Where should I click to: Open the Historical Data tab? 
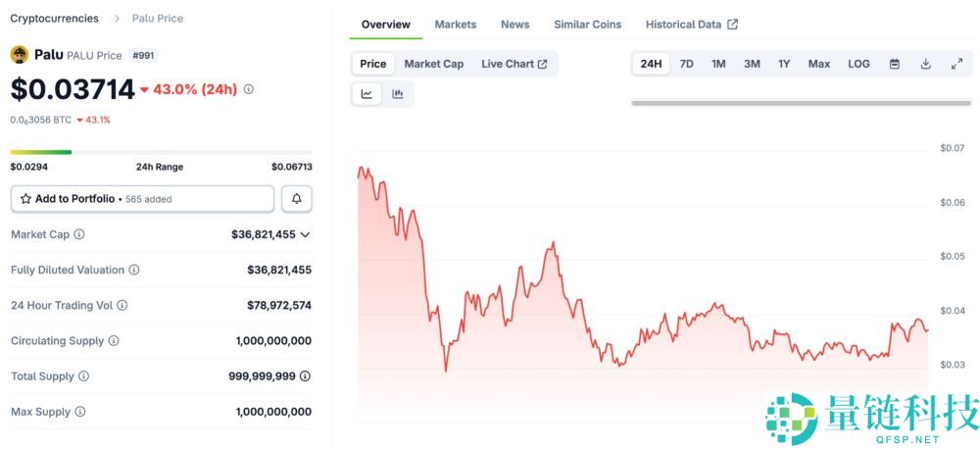point(691,25)
